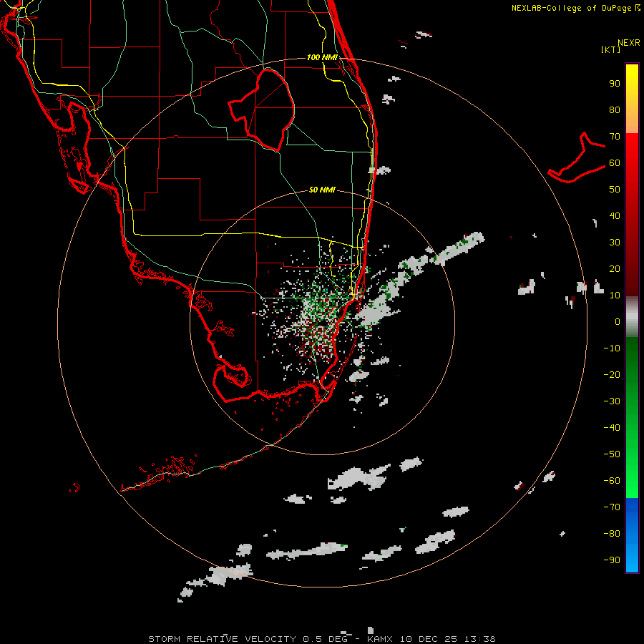Click the Lake Okeechobee outline on the map

pyautogui.click(x=262, y=110)
